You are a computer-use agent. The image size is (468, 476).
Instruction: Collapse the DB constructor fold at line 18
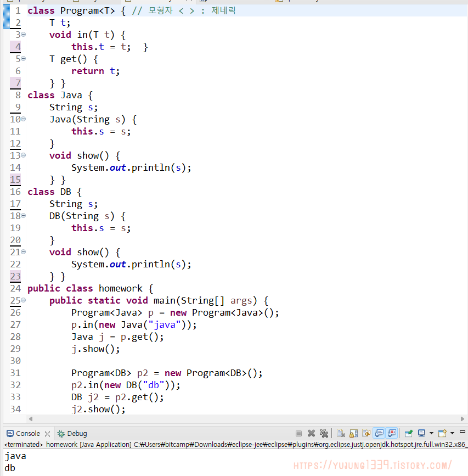click(24, 216)
